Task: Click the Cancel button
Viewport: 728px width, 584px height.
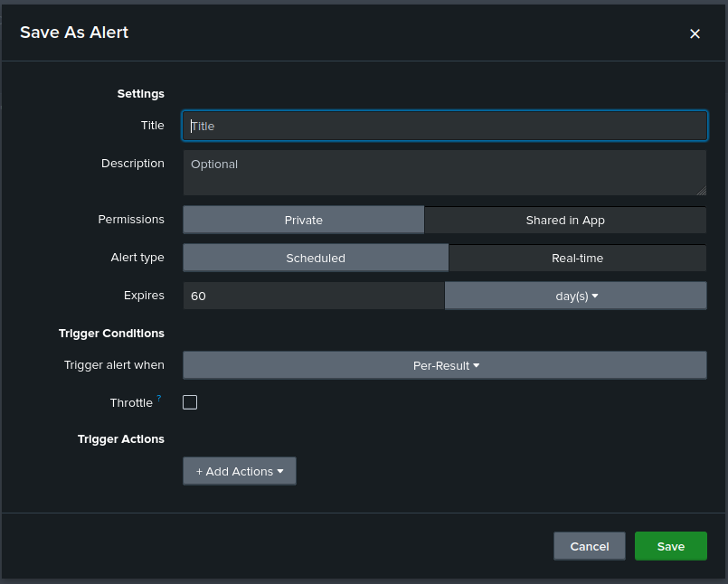Action: (x=590, y=546)
